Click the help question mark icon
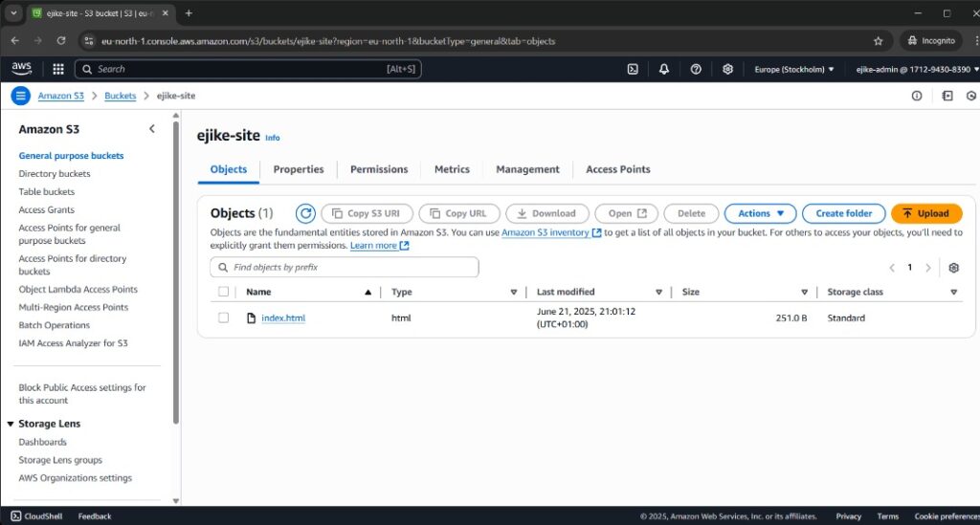This screenshot has width=980, height=525. 696,69
